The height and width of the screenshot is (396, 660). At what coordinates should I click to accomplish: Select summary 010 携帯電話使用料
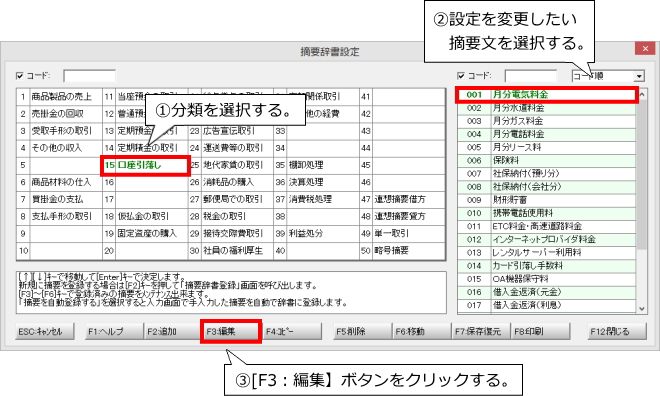[x=547, y=213]
